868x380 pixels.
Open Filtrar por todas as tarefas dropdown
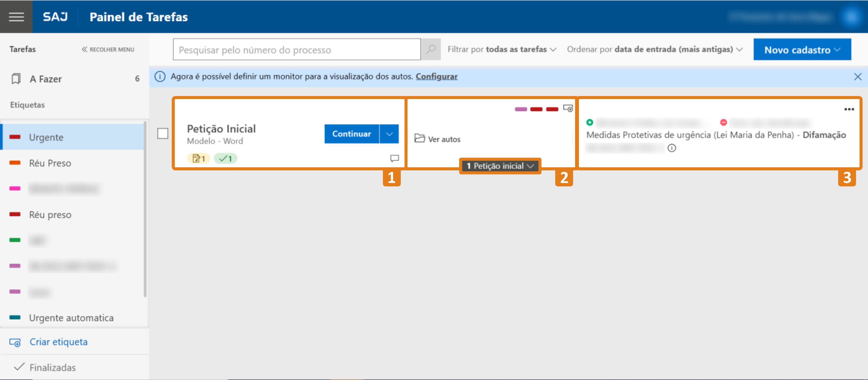point(502,50)
